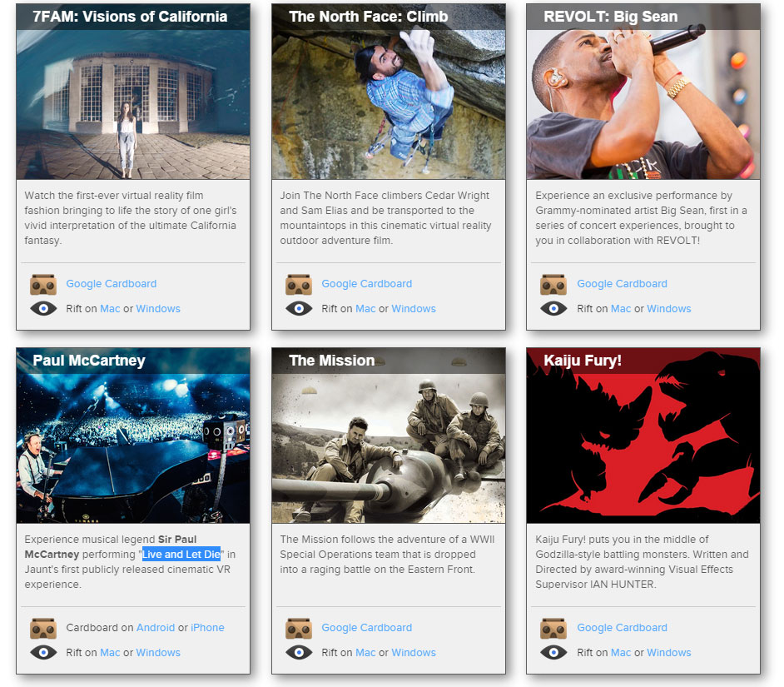
Task: Click 'The Mission' card title
Action: [x=331, y=361]
